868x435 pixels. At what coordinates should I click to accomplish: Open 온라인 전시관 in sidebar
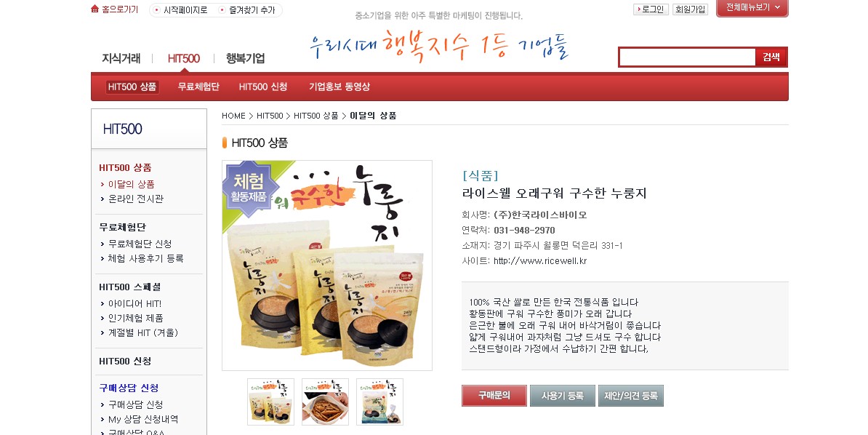coord(136,199)
